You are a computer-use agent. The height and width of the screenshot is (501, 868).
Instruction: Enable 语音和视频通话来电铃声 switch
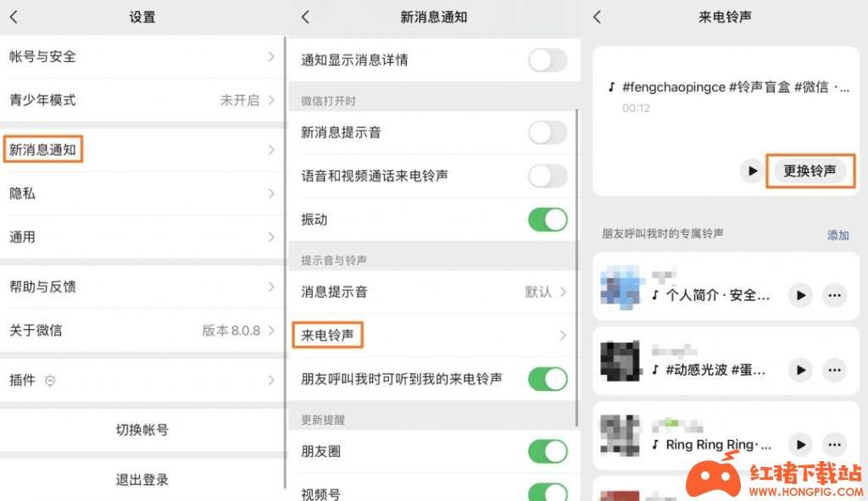(x=548, y=176)
